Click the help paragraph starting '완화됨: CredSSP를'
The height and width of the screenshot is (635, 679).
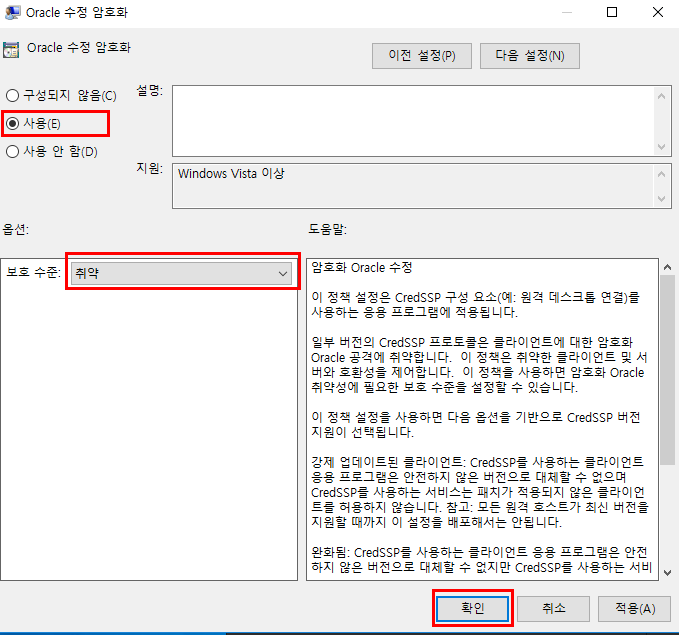480,560
